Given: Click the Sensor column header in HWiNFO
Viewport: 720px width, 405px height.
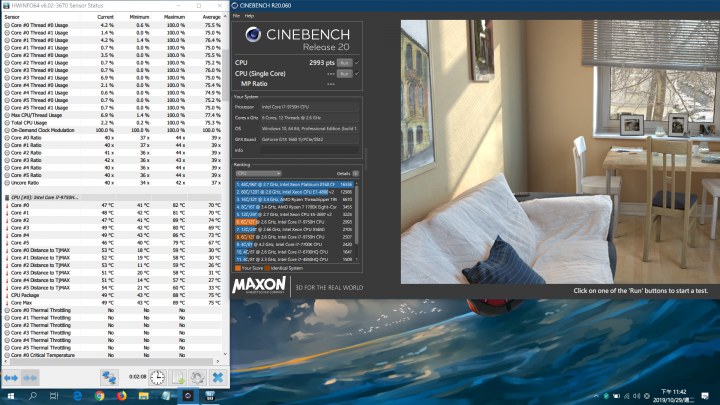Looking at the screenshot, I should tap(12, 17).
